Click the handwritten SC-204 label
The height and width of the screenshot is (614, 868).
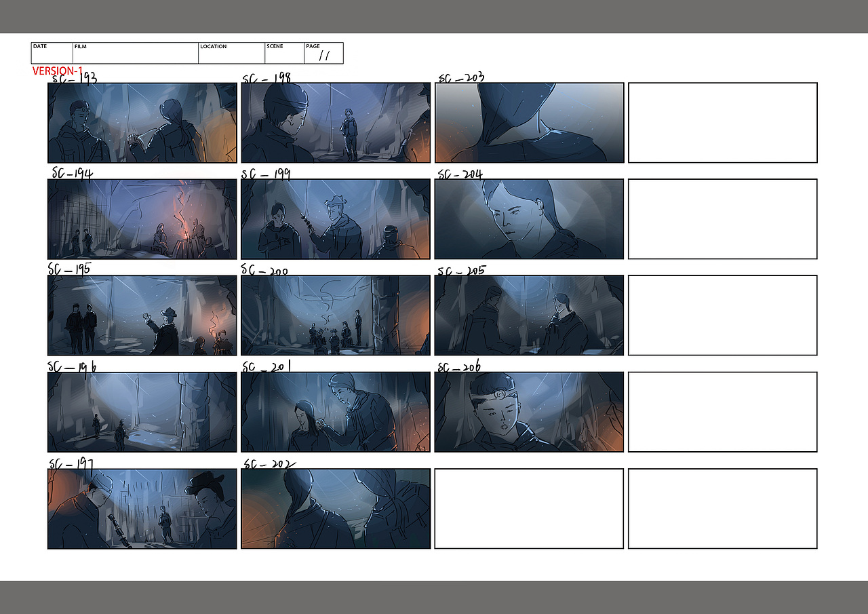pos(460,174)
